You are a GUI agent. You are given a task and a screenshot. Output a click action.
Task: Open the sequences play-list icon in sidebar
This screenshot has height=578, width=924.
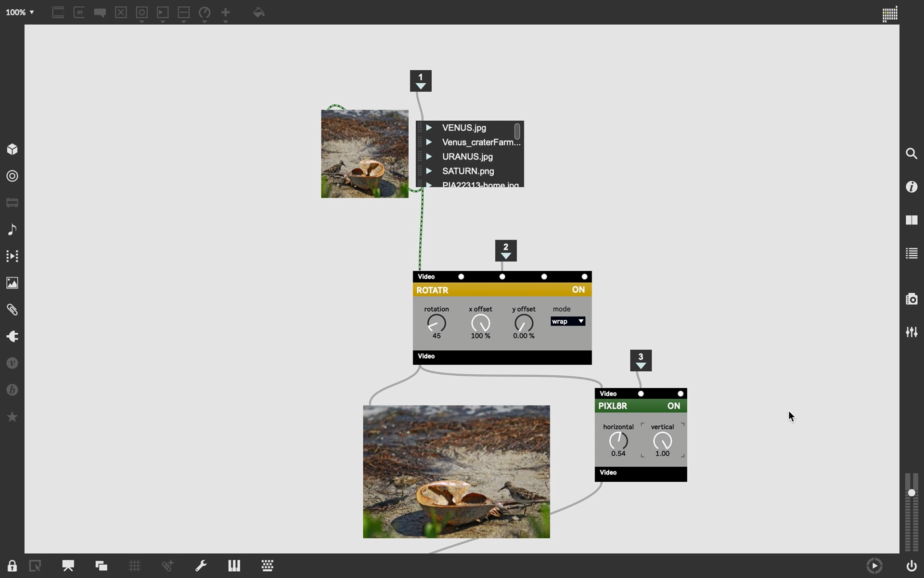[x=13, y=256]
